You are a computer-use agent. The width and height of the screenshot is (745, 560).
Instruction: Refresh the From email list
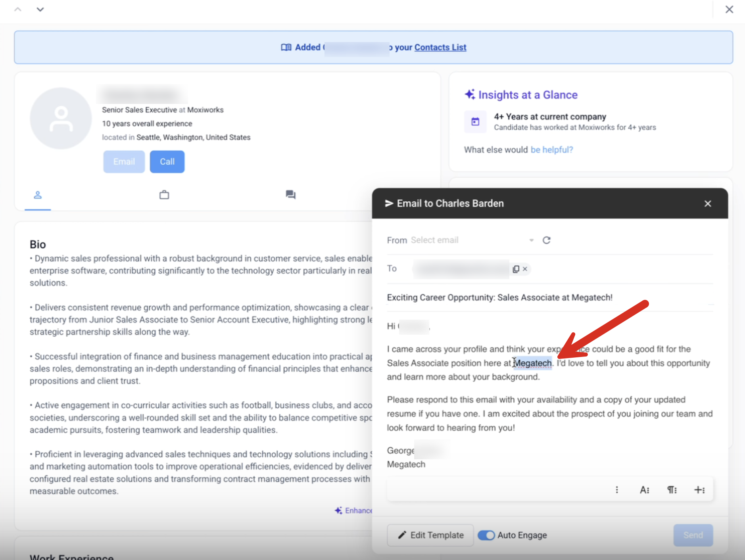pos(546,240)
